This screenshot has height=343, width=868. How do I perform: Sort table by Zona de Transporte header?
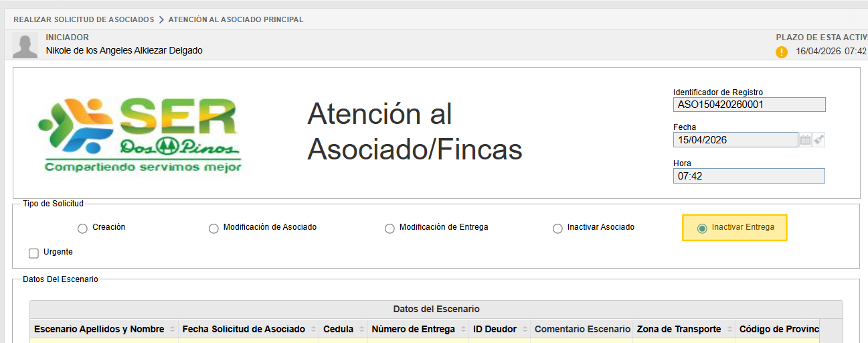click(678, 329)
